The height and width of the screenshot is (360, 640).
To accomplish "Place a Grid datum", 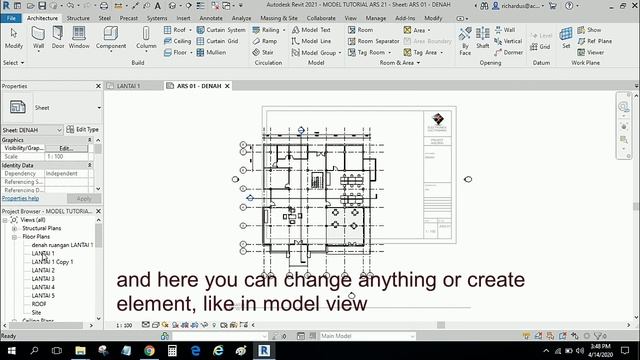I will (x=540, y=47).
